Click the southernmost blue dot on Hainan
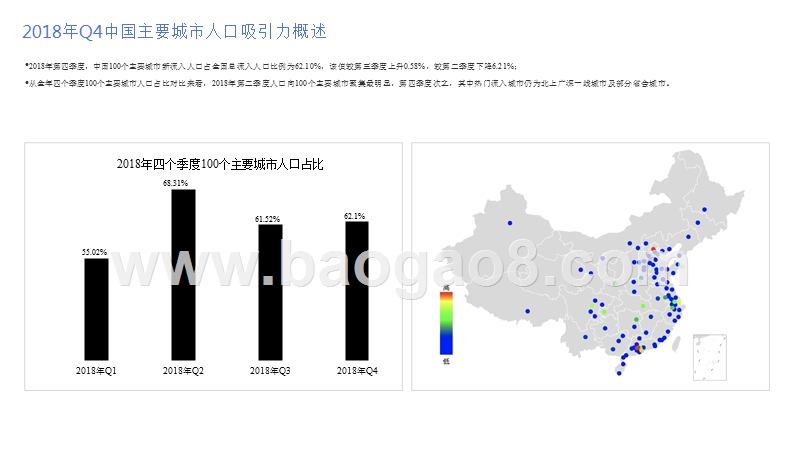Viewport: 800px width, 450px height. tap(619, 373)
